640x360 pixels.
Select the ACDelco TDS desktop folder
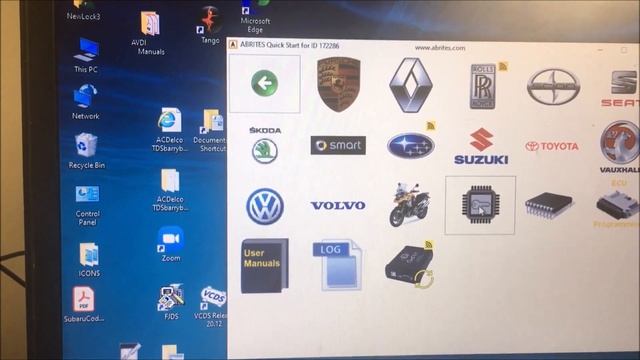pos(170,190)
